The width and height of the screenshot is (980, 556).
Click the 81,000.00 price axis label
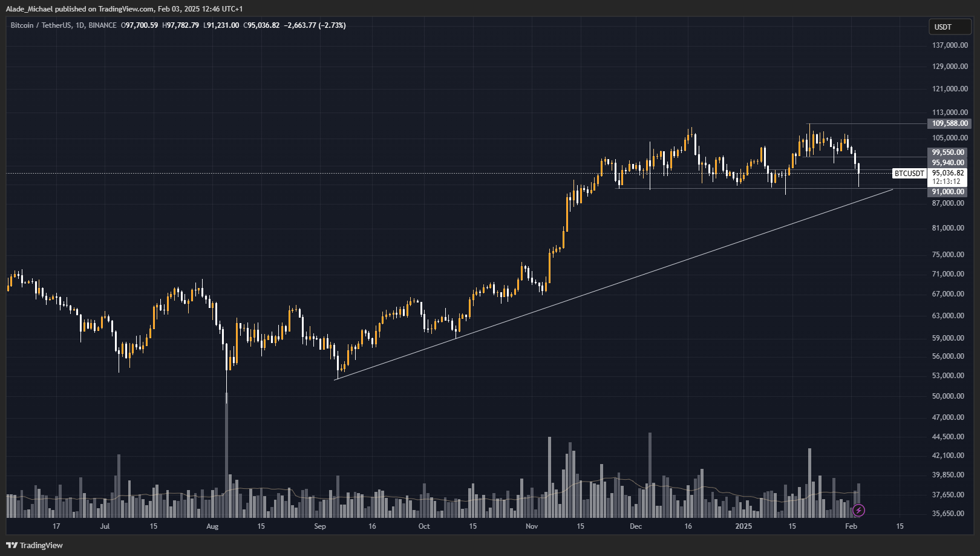pos(948,228)
